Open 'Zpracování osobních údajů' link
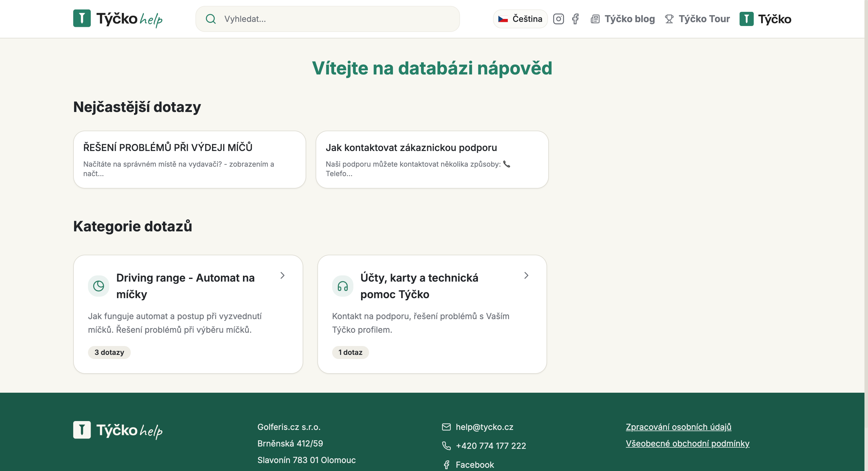Viewport: 868px width, 471px height. [678, 427]
